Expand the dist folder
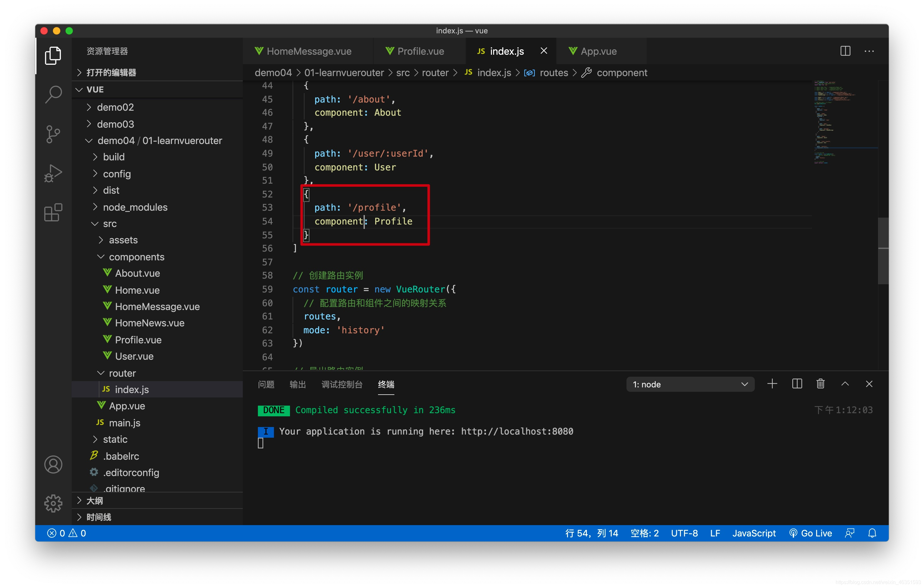 coord(157,190)
